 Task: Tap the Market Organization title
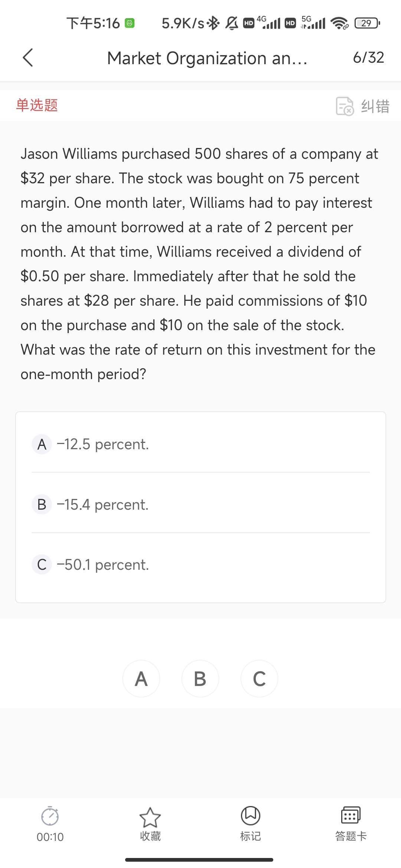[207, 58]
